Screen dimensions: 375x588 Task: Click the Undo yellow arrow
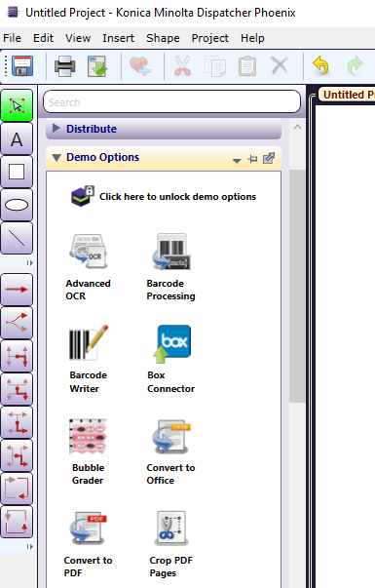(320, 65)
